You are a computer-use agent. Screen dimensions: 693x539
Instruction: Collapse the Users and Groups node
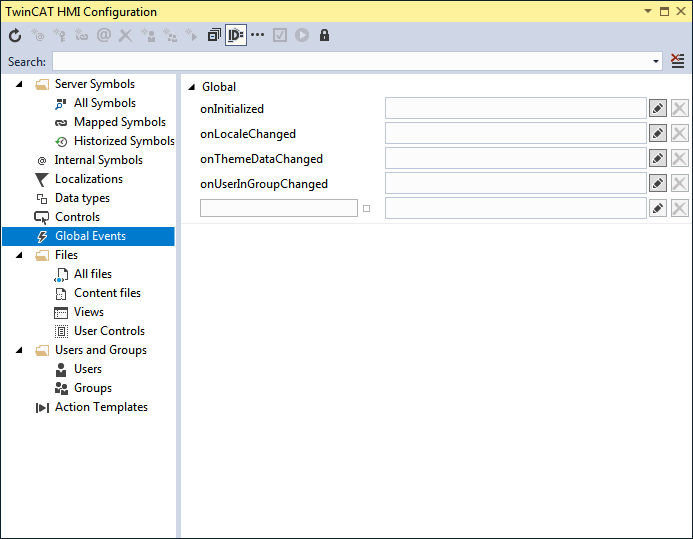19,350
